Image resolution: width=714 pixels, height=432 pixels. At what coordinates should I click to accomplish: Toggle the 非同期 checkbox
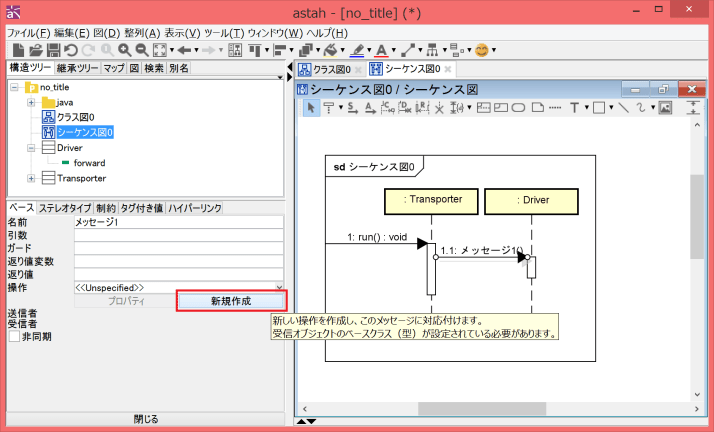[x=14, y=336]
